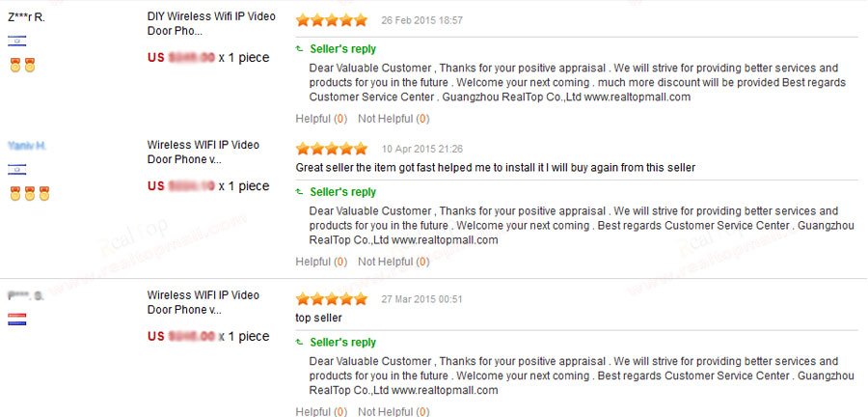Click the medal icons under Z***r R.
This screenshot has height=417, width=868.
22,66
